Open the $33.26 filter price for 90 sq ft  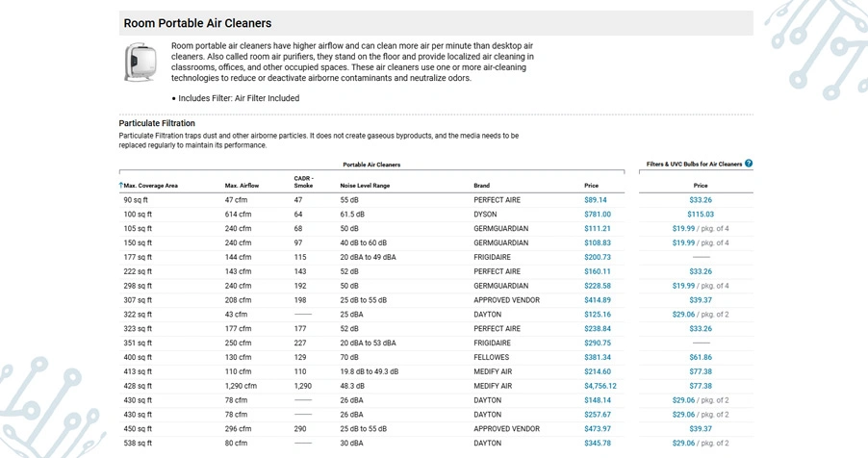(x=701, y=200)
